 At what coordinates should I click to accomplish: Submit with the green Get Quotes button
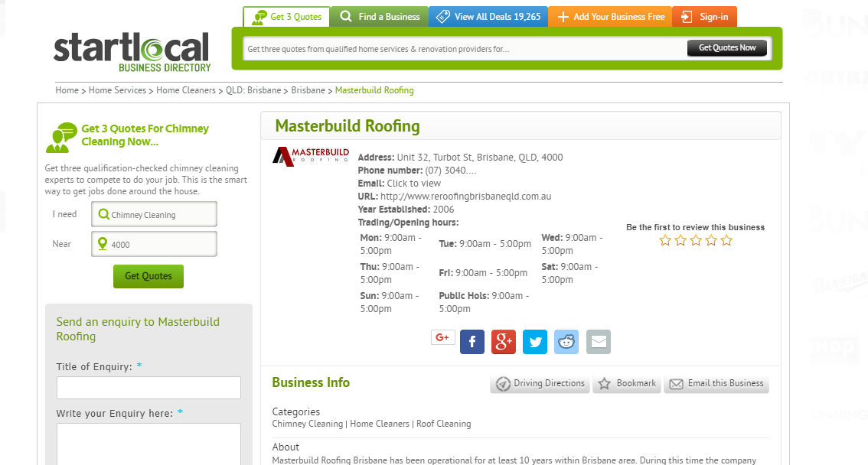click(x=148, y=277)
